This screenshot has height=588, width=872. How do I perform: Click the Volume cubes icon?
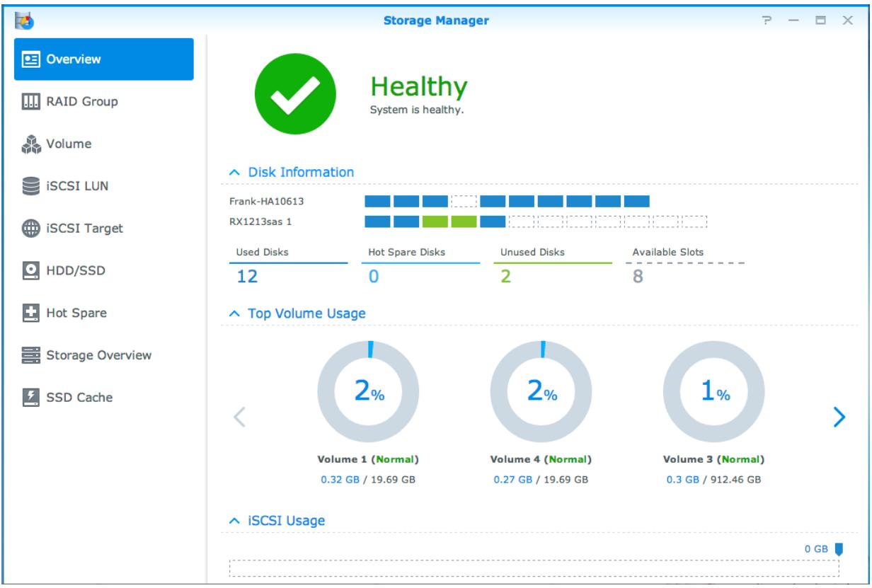(32, 144)
